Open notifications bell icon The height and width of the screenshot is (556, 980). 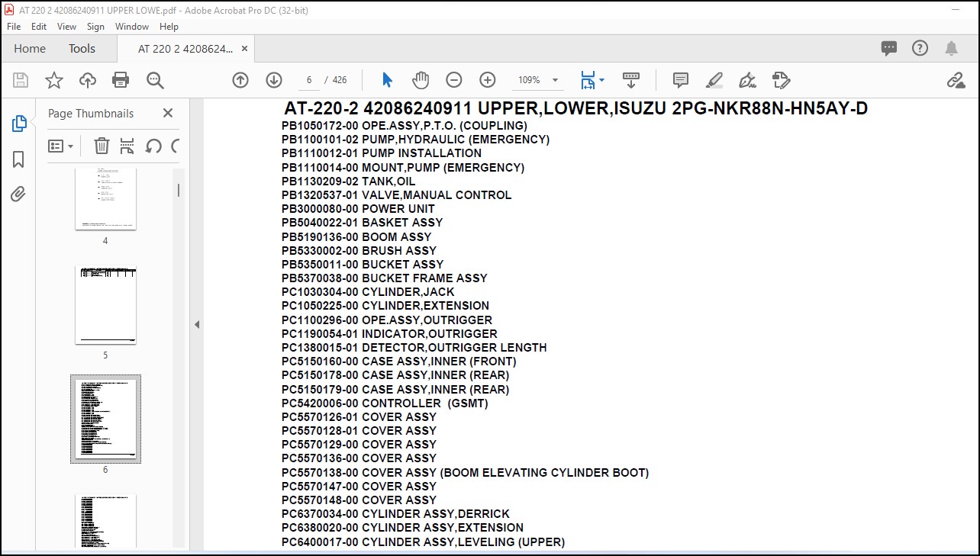click(x=951, y=48)
